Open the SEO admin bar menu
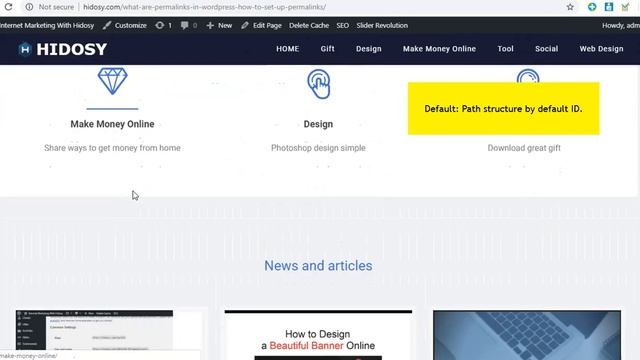Screen dimensions: 640x360 [x=342, y=25]
